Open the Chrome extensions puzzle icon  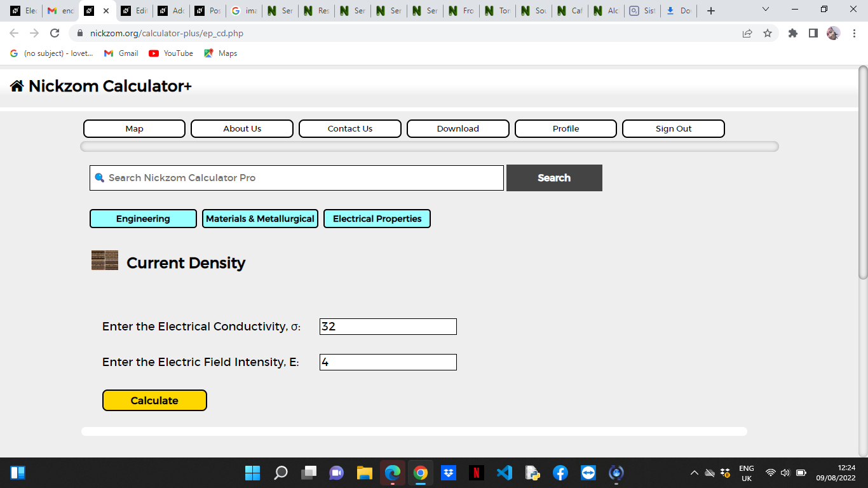[793, 33]
